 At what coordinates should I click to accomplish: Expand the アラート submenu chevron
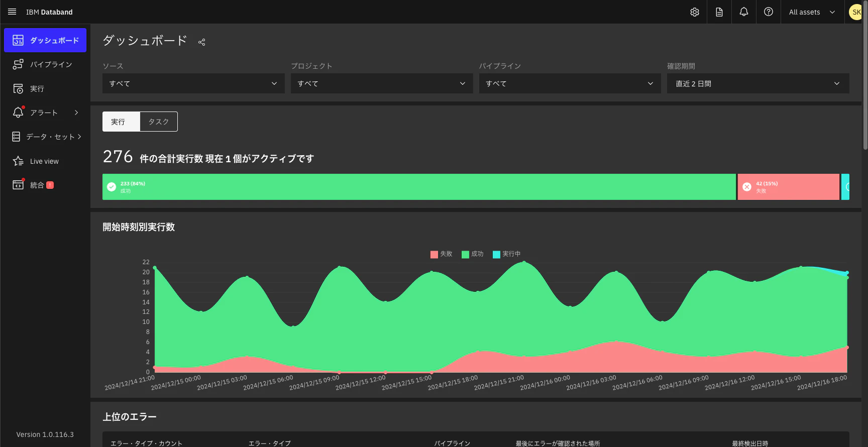click(x=76, y=113)
